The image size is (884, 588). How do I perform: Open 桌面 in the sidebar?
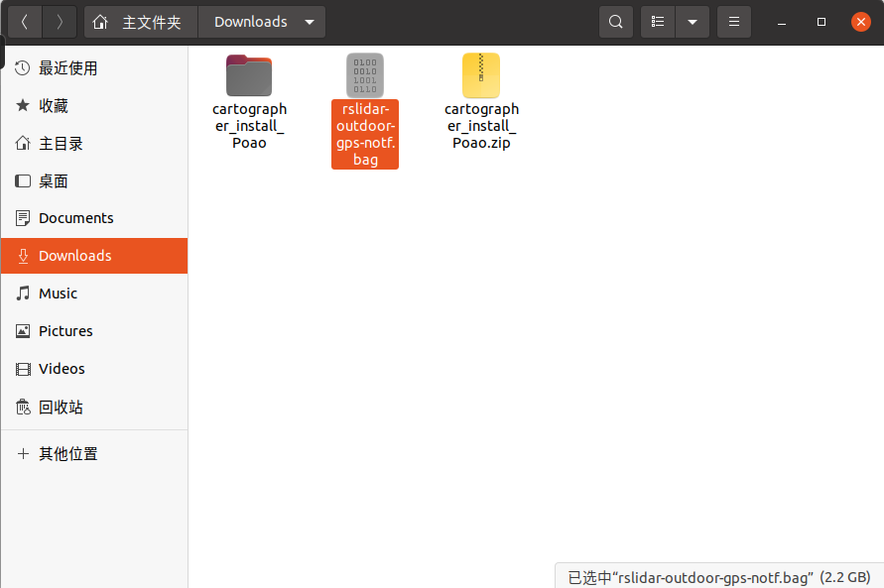coord(54,181)
